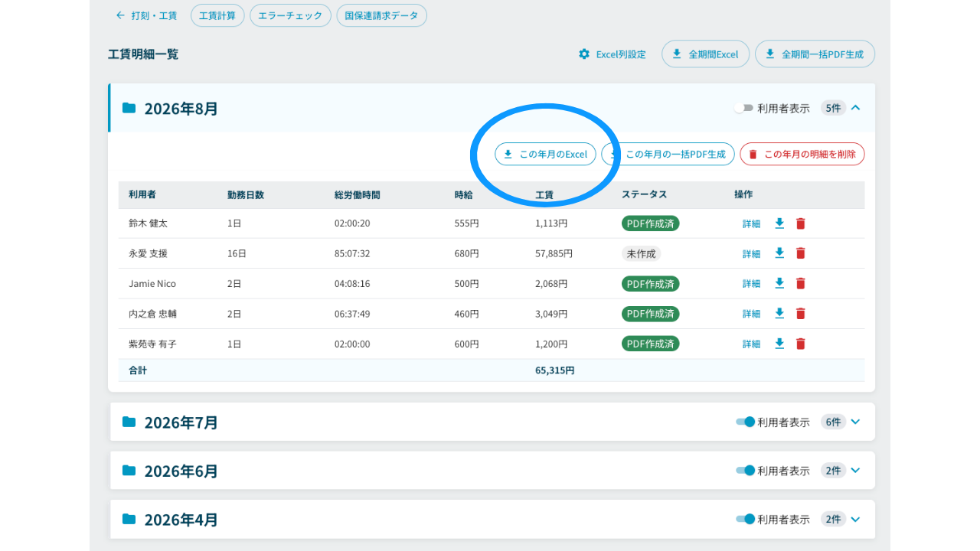The image size is (980, 551).
Task: Delete Jamie Nico's wage record
Action: tap(801, 283)
